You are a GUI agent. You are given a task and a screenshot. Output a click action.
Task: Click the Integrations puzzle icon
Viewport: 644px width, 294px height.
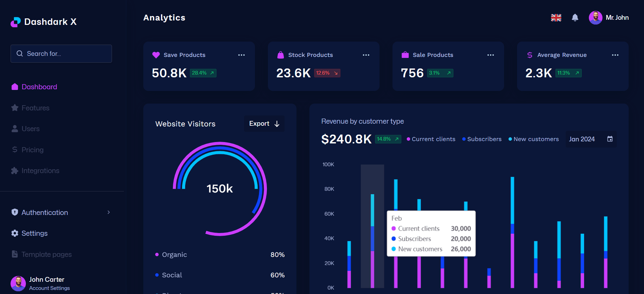[15, 170]
